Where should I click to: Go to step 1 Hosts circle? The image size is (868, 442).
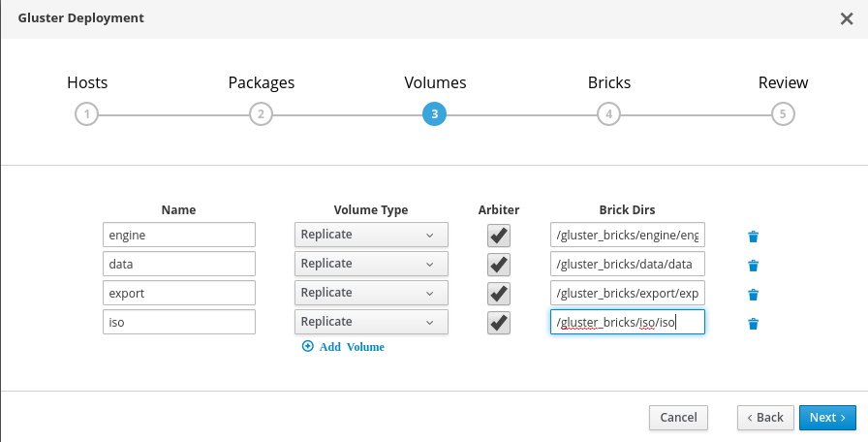point(86,114)
